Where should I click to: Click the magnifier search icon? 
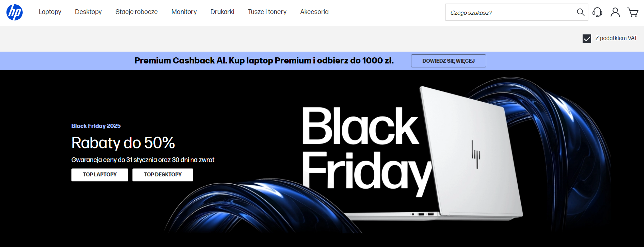(x=580, y=12)
